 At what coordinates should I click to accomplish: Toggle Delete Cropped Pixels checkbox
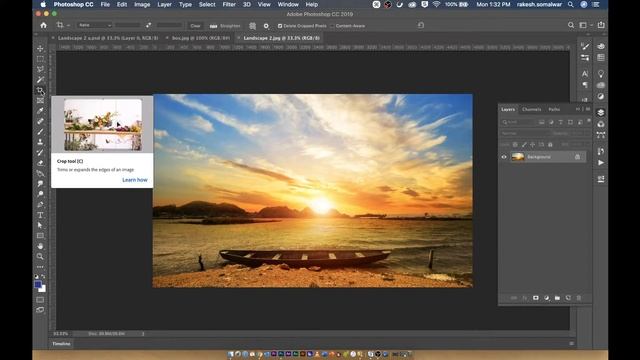click(x=280, y=26)
